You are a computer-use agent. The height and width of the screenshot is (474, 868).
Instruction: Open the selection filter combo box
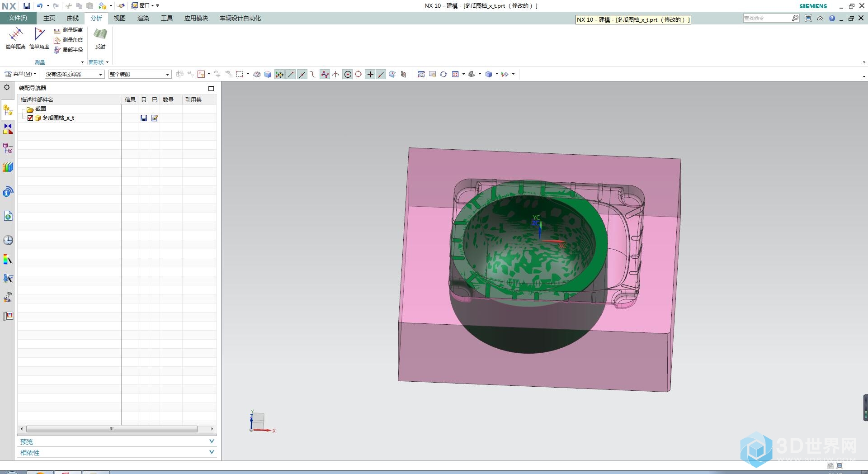click(75, 74)
